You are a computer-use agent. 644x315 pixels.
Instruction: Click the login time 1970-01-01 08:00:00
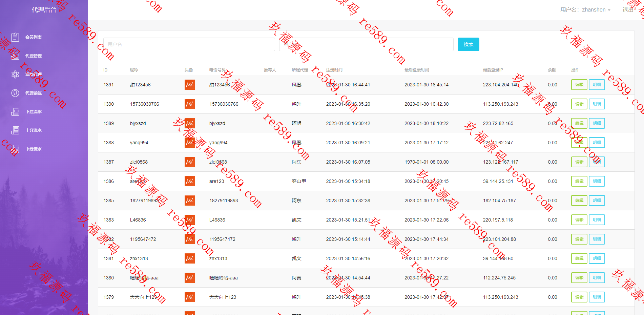click(427, 162)
